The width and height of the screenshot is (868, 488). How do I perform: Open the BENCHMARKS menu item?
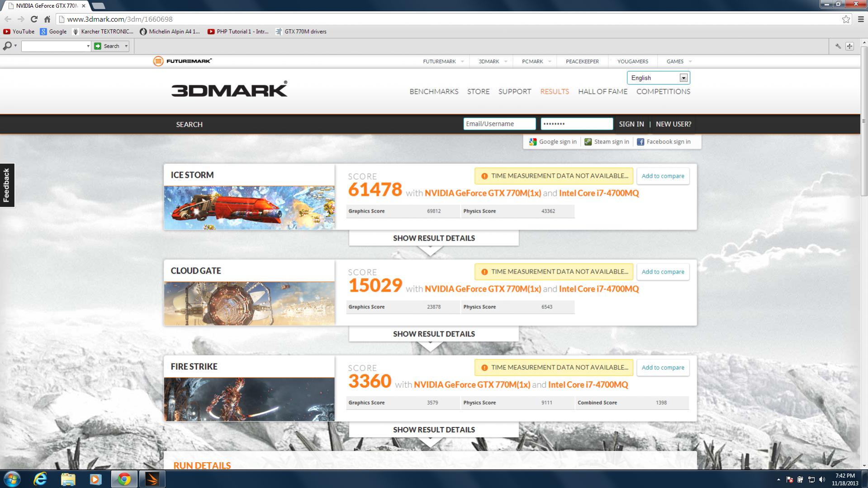point(434,91)
